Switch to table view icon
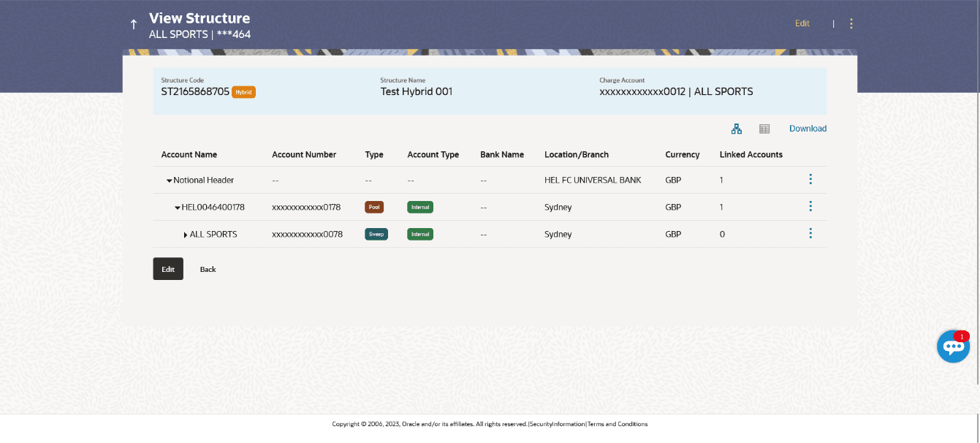 tap(764, 129)
